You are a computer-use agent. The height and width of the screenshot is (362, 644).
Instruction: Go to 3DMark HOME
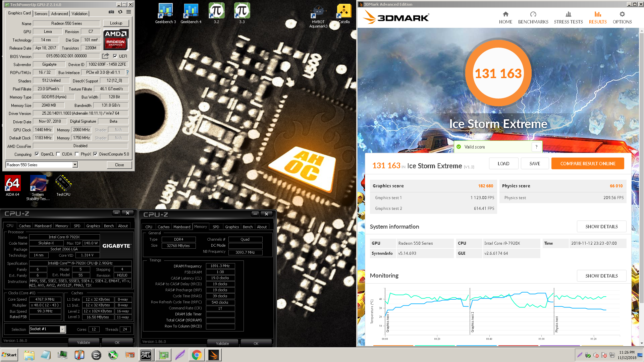tap(505, 18)
